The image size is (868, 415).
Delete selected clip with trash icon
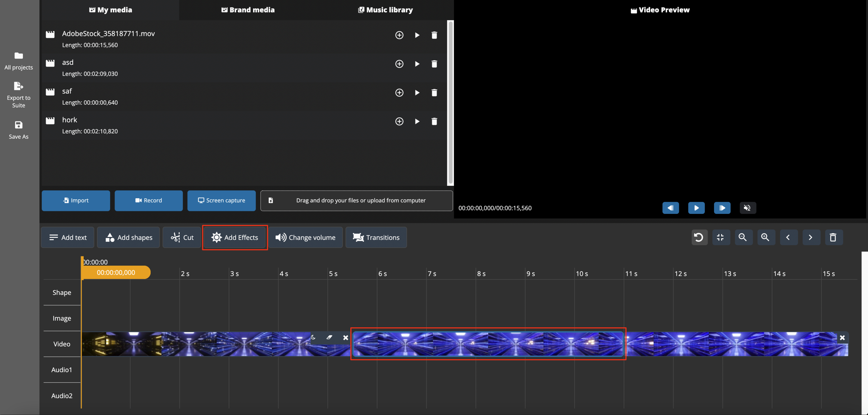tap(833, 238)
